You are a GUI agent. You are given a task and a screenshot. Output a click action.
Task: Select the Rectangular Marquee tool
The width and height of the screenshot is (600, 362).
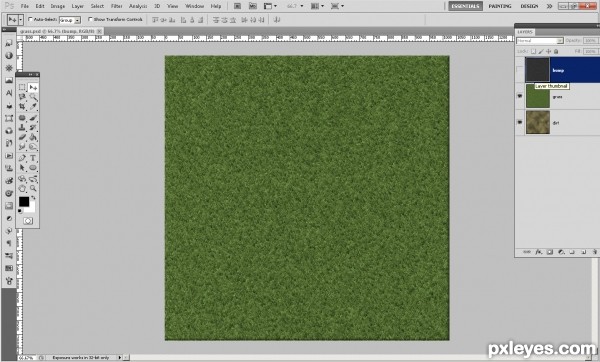coord(22,87)
